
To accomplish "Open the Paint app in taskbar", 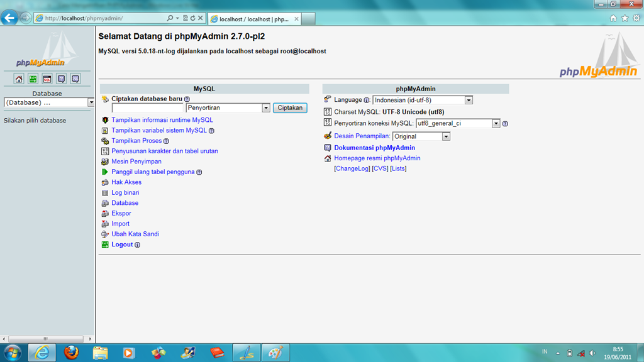I will [275, 353].
